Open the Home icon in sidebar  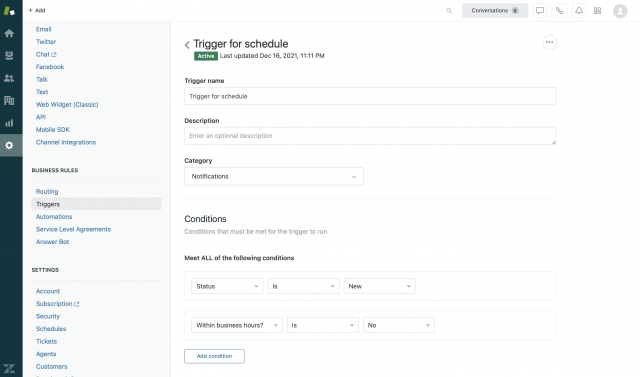click(x=9, y=33)
